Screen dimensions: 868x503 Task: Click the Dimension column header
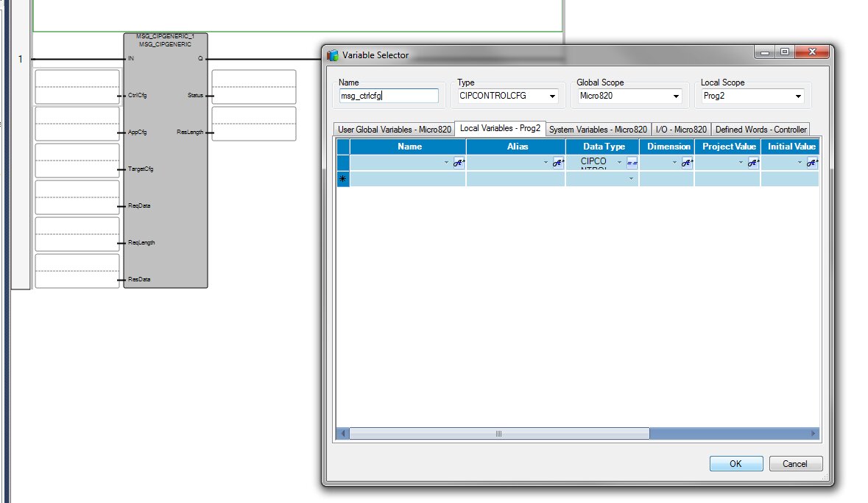coord(667,147)
